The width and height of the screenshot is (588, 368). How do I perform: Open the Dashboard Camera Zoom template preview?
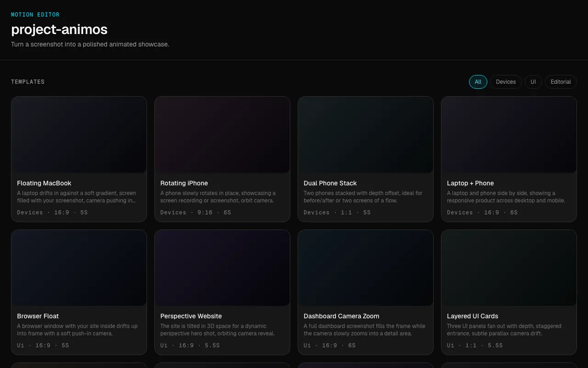click(366, 268)
